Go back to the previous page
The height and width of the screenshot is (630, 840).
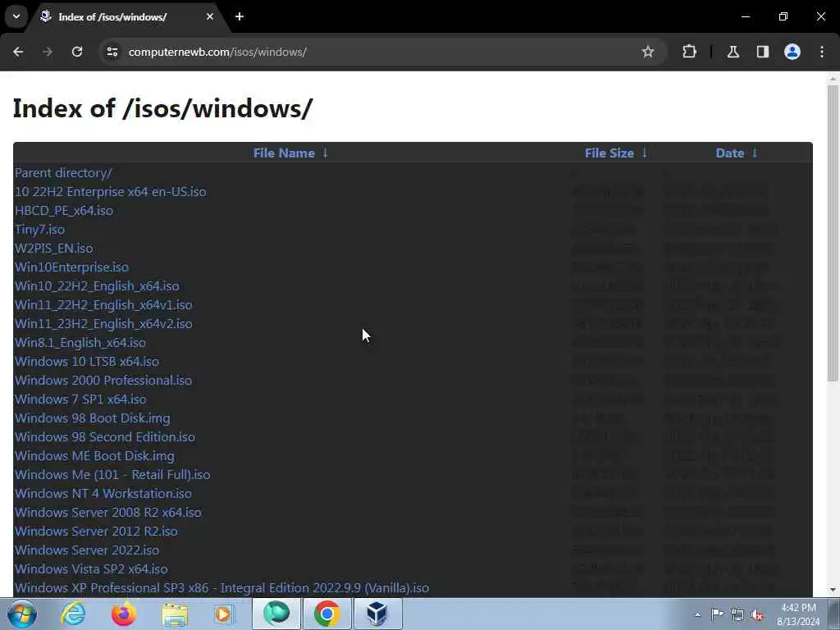point(18,52)
